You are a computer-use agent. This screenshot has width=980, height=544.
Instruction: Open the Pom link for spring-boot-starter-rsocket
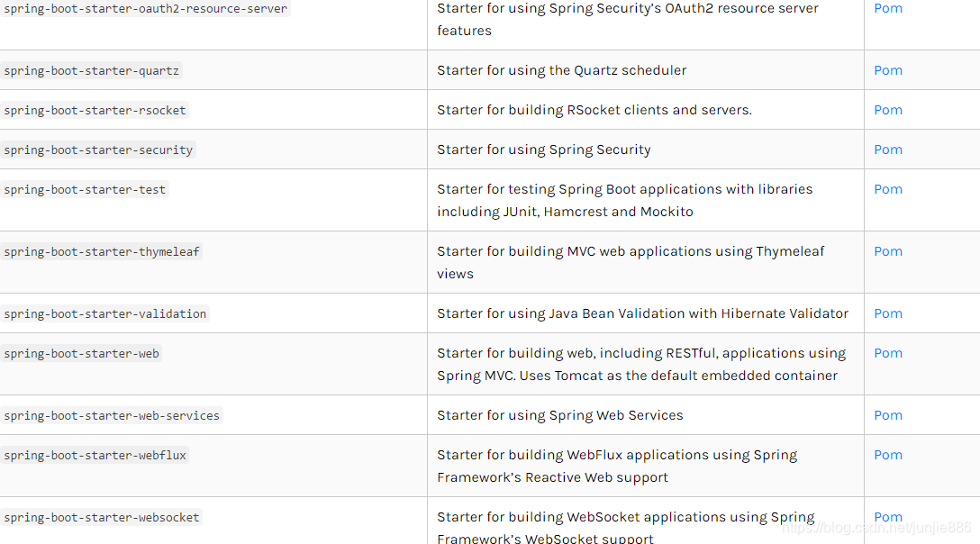coord(888,109)
